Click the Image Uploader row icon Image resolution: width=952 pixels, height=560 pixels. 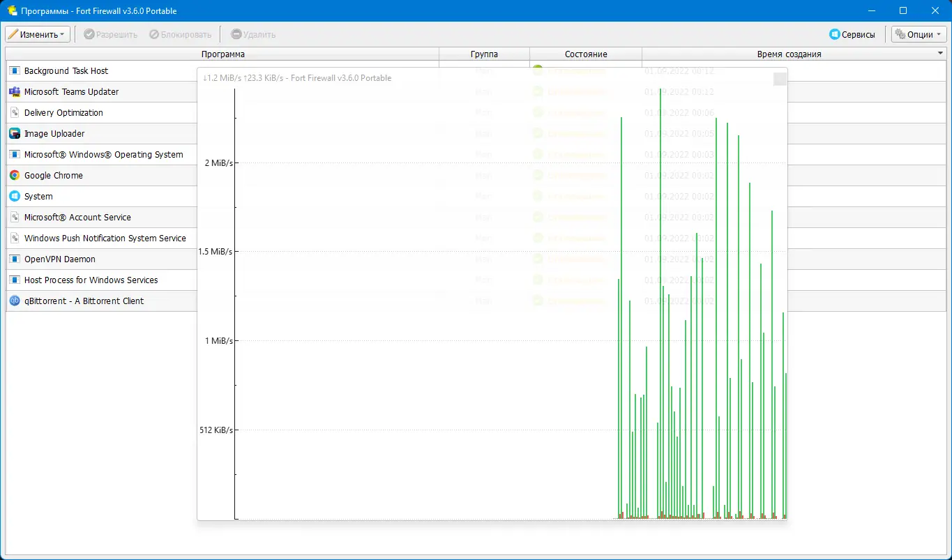coord(14,134)
